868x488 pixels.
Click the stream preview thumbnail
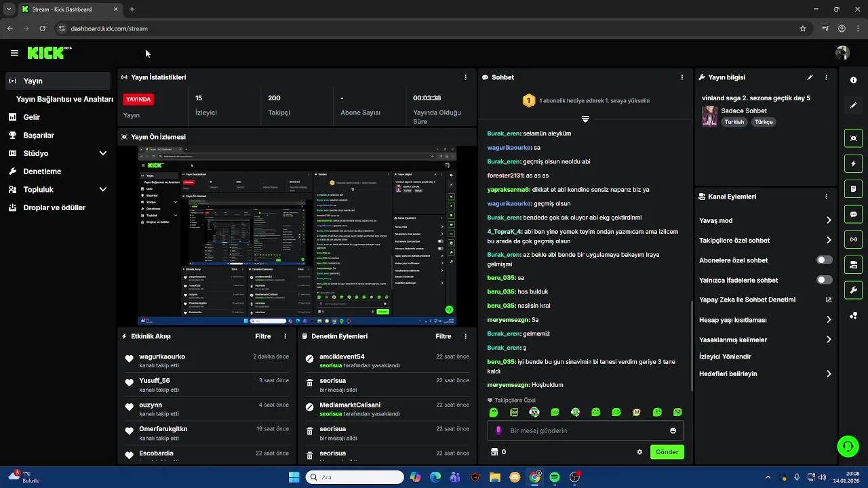[x=297, y=236]
